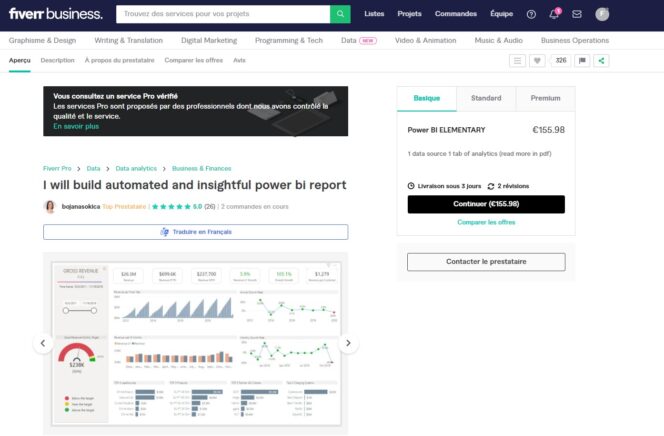This screenshot has width=664, height=436.
Task: Open the Comparer les offres link
Action: pyautogui.click(x=486, y=222)
